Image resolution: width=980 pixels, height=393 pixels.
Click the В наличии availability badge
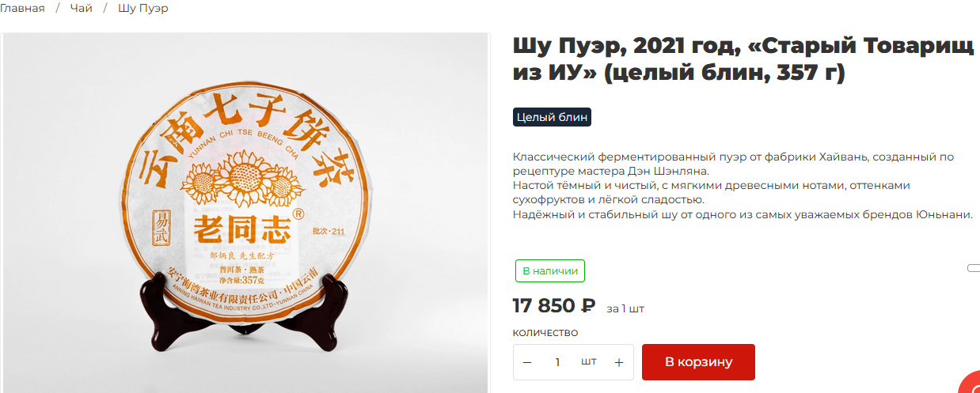click(549, 270)
